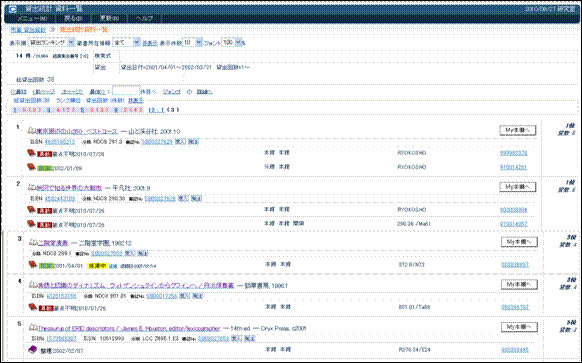This screenshot has height=363, width=582.
Task: Click the My本棚へ button for entry 4
Action: pos(519,284)
